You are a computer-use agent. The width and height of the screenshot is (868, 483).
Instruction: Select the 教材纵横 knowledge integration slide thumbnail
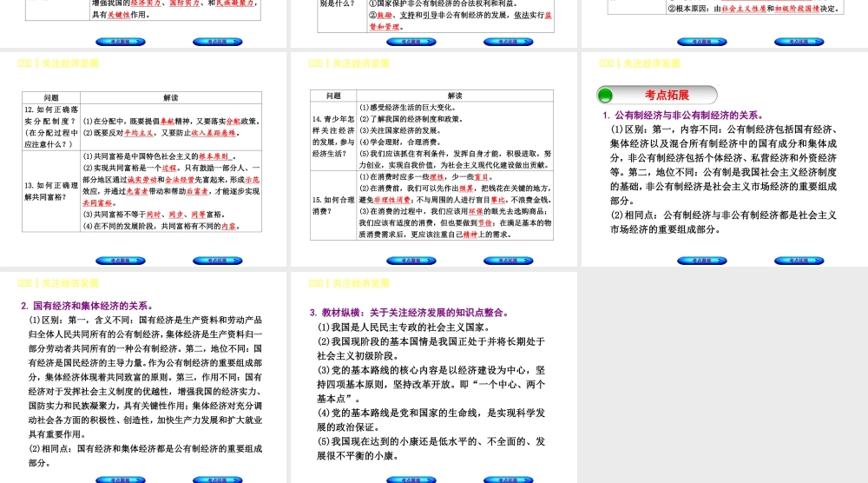pyautogui.click(x=434, y=378)
